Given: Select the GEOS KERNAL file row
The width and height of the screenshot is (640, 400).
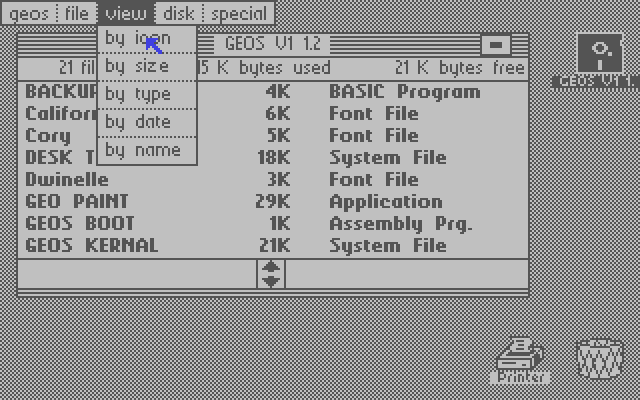Looking at the screenshot, I should [91, 245].
